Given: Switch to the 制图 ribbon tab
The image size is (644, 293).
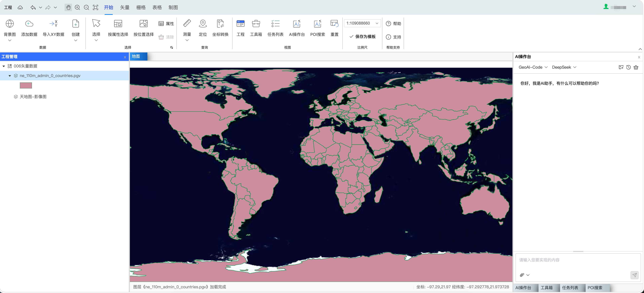Looking at the screenshot, I should (173, 8).
